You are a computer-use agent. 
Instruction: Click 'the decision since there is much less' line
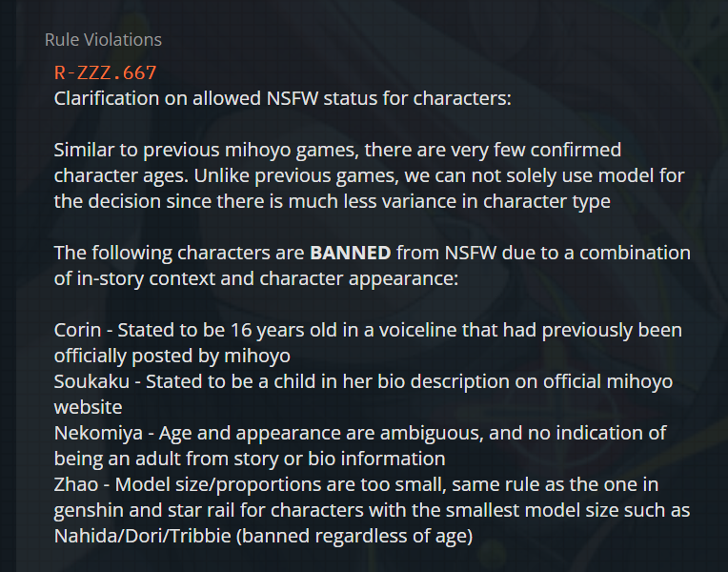click(332, 202)
